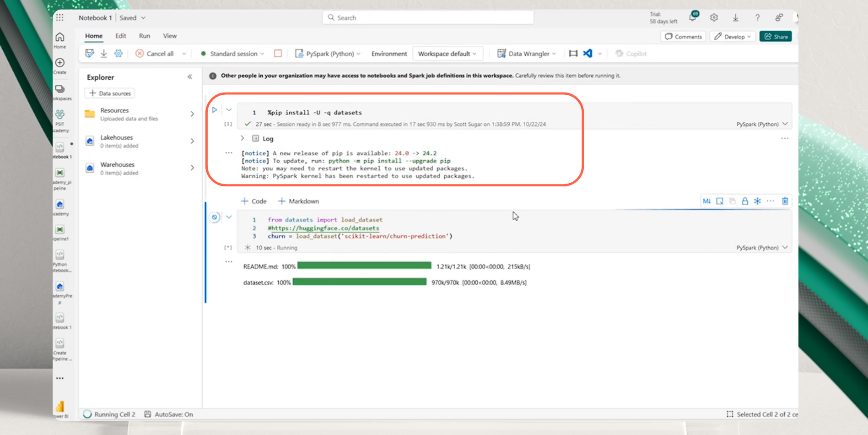Image resolution: width=868 pixels, height=435 pixels.
Task: Convert cell to Markdown with the M↓ icon
Action: point(706,201)
